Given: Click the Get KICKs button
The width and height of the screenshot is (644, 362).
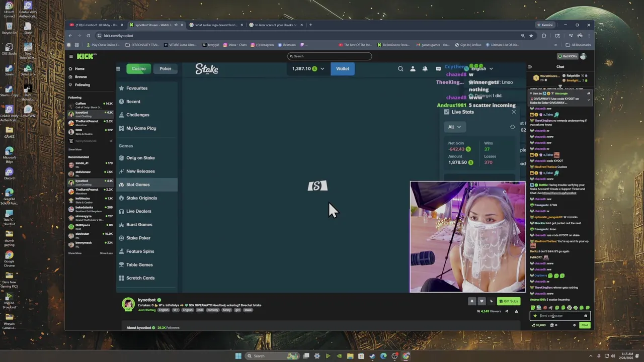Looking at the screenshot, I should (567, 56).
